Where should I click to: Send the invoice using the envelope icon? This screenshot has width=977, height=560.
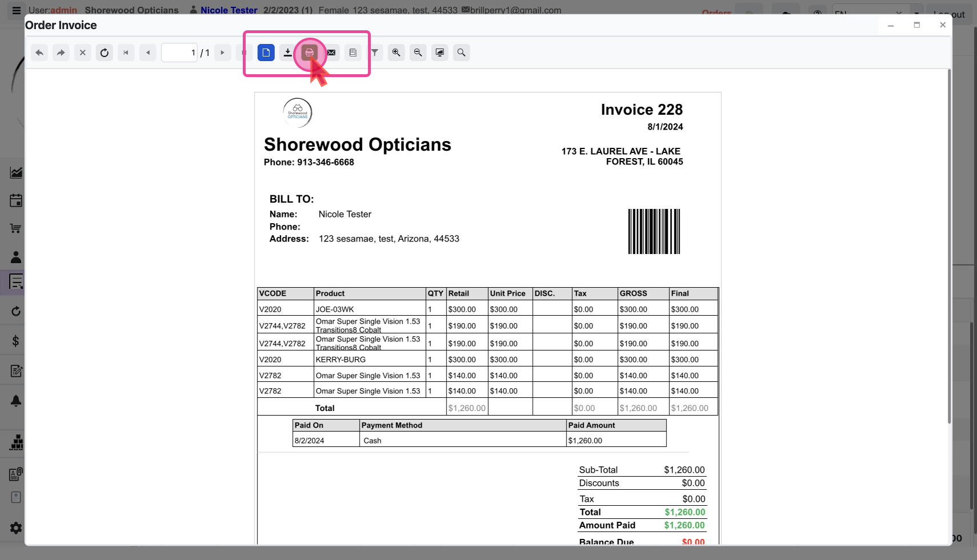pyautogui.click(x=331, y=53)
